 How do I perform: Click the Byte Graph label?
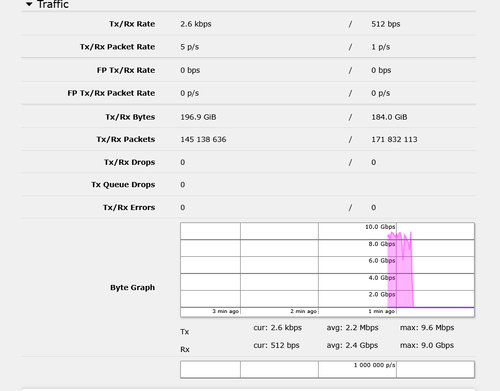pyautogui.click(x=132, y=287)
